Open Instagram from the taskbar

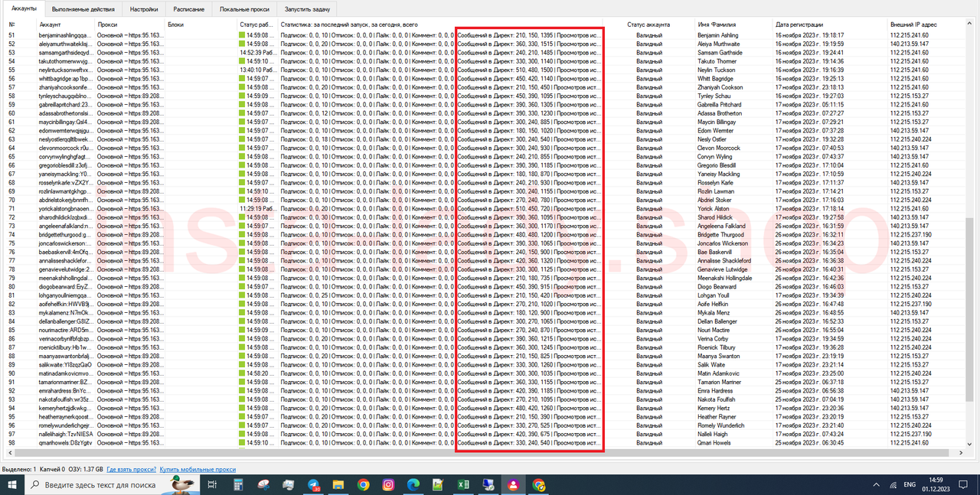[388, 484]
